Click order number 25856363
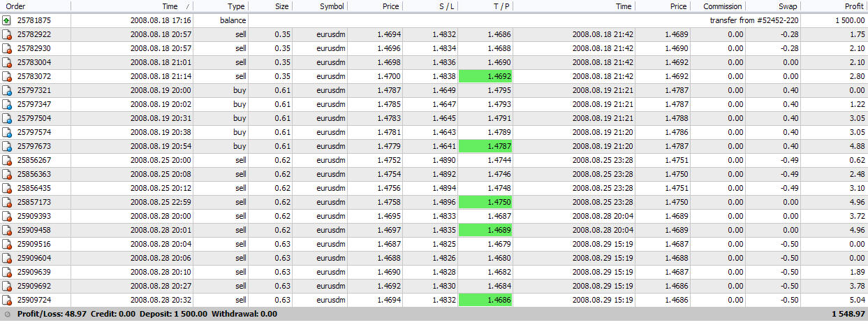Screen dimensions: 868x325 tap(34, 174)
